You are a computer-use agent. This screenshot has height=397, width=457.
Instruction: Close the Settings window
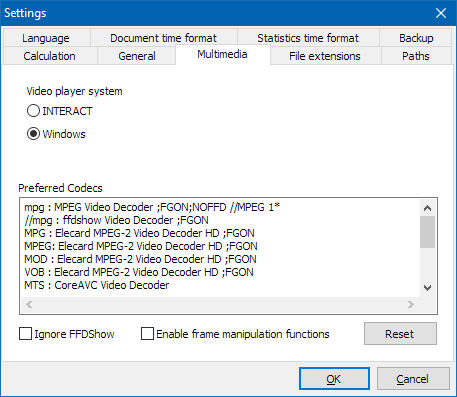441,13
